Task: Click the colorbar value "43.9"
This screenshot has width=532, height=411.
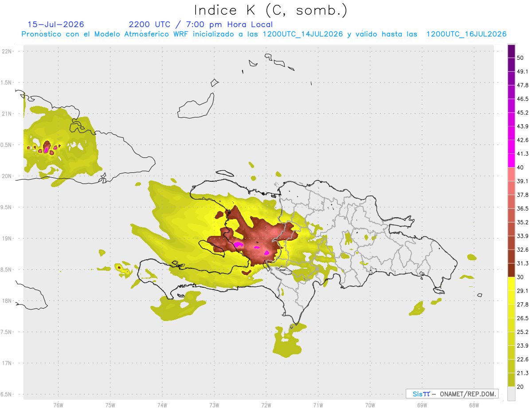Action: [x=523, y=126]
